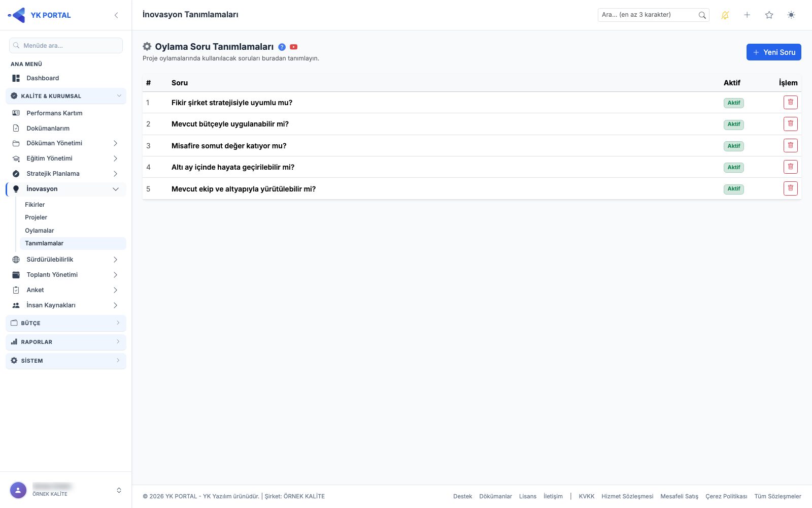
Task: Open favorites with the star icon
Action: pos(769,15)
